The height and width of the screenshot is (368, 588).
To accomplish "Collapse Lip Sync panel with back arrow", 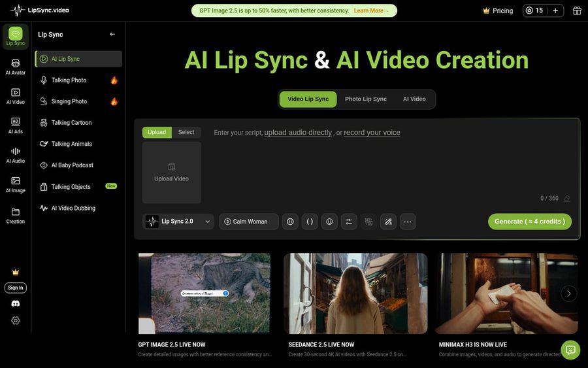I will (112, 34).
